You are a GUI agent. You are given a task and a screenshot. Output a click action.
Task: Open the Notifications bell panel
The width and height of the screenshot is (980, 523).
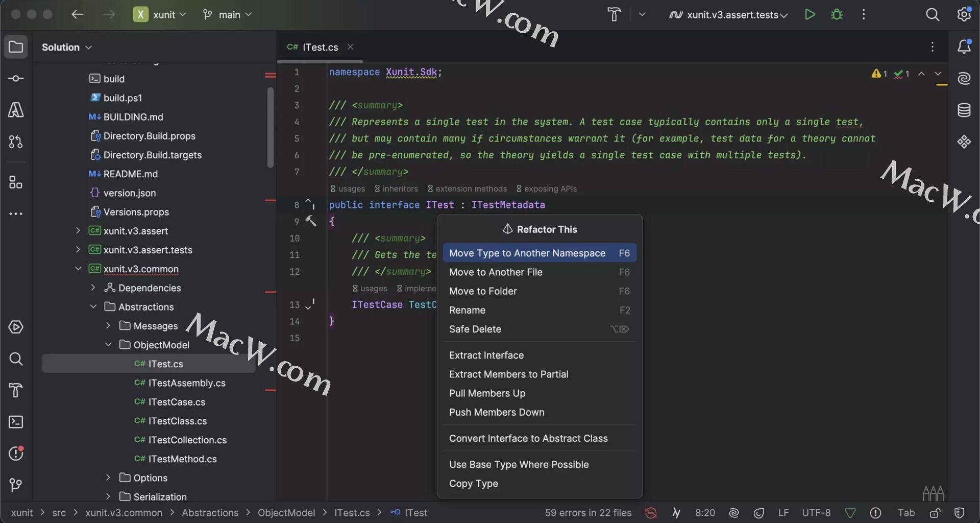pos(964,47)
